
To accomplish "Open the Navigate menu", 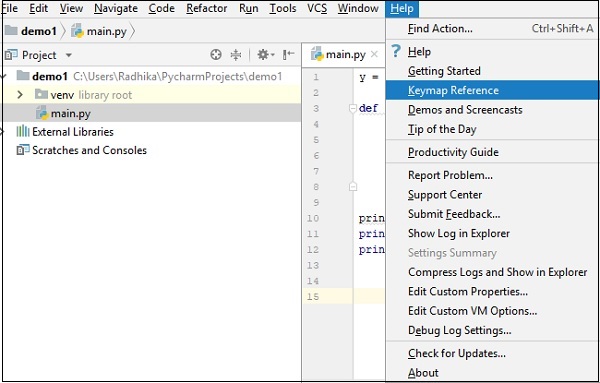I will [x=116, y=8].
